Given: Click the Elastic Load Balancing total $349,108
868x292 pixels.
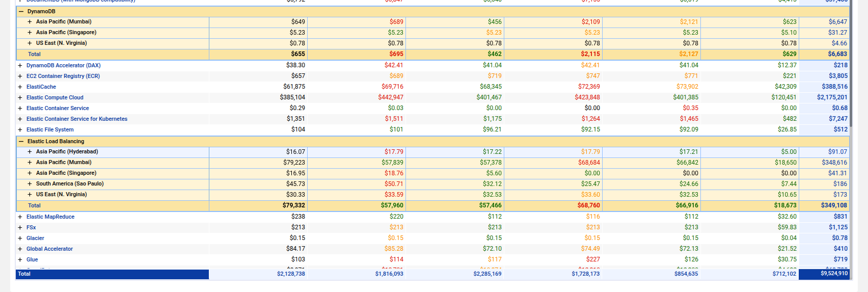Looking at the screenshot, I should click(834, 205).
